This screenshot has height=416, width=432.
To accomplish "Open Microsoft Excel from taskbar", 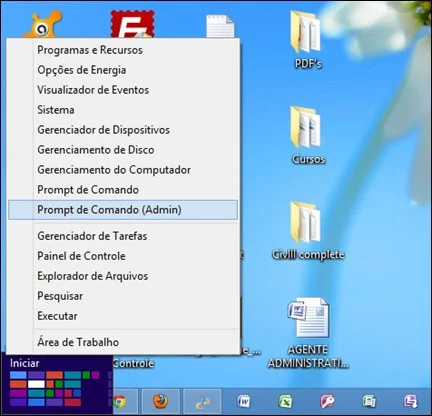I will pyautogui.click(x=286, y=401).
